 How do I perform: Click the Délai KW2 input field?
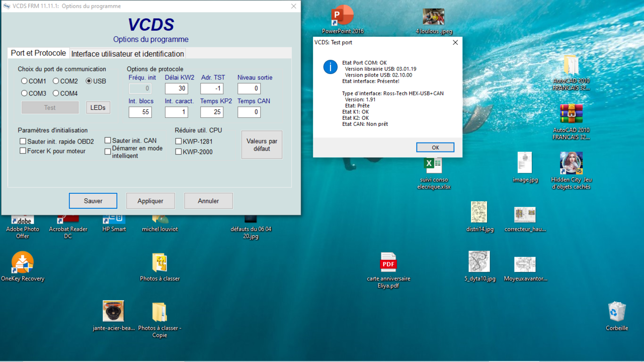(x=176, y=89)
